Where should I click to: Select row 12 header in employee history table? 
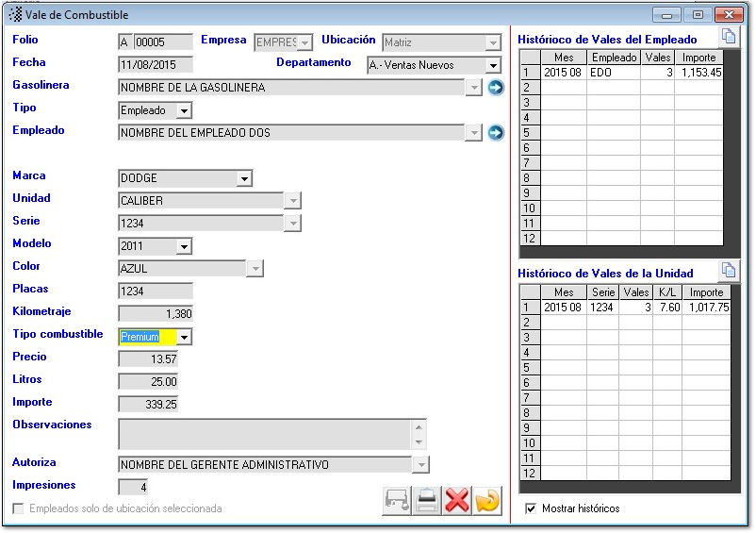click(531, 239)
